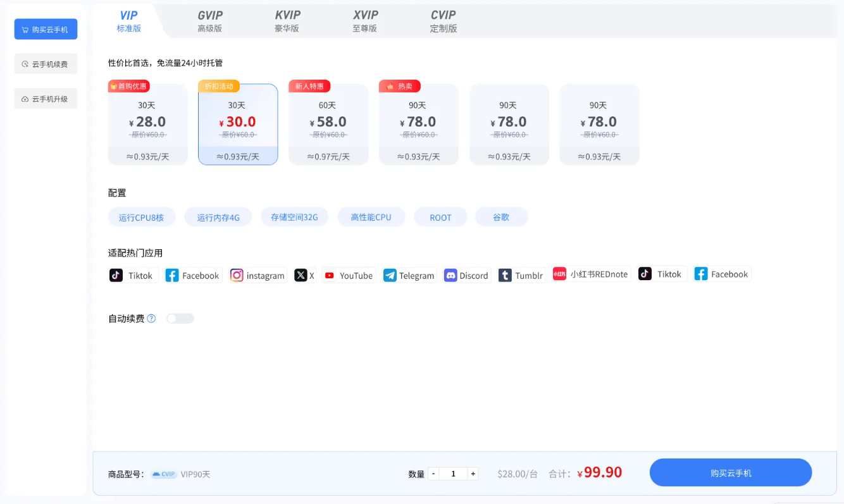The width and height of the screenshot is (844, 504).
Task: Click the shopping cart icon beside 购买云手机
Action: [x=25, y=30]
